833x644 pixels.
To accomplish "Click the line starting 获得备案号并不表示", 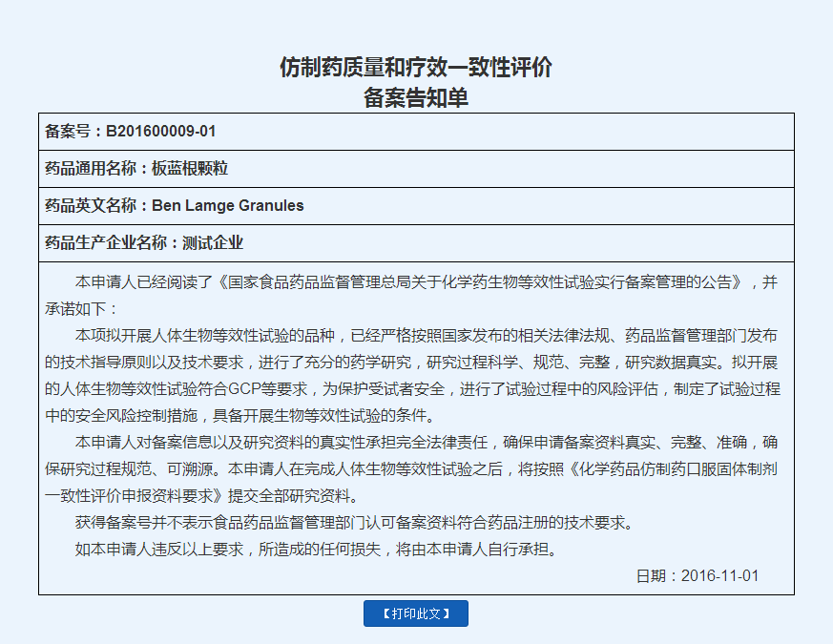I will [355, 523].
